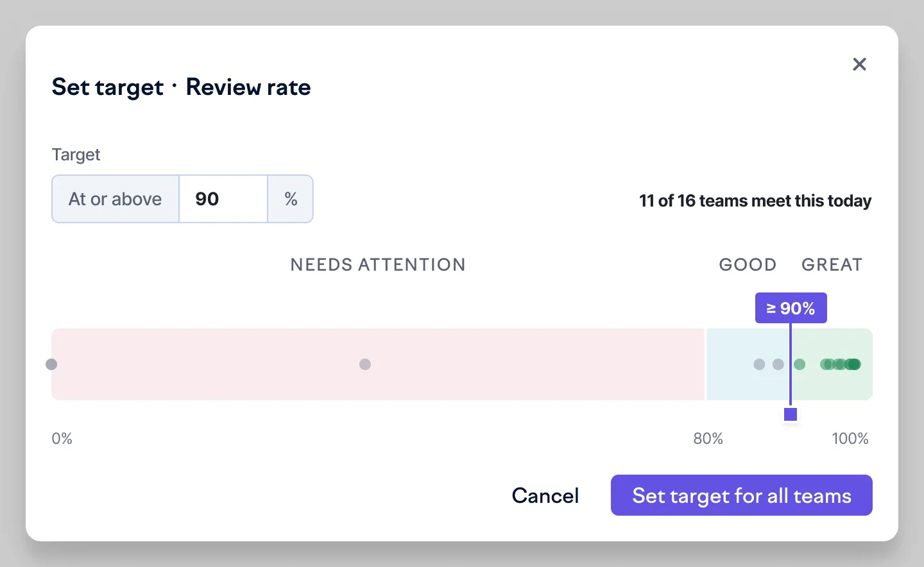Click the % unit box beside the value
This screenshot has width=924, height=567.
[x=291, y=199]
